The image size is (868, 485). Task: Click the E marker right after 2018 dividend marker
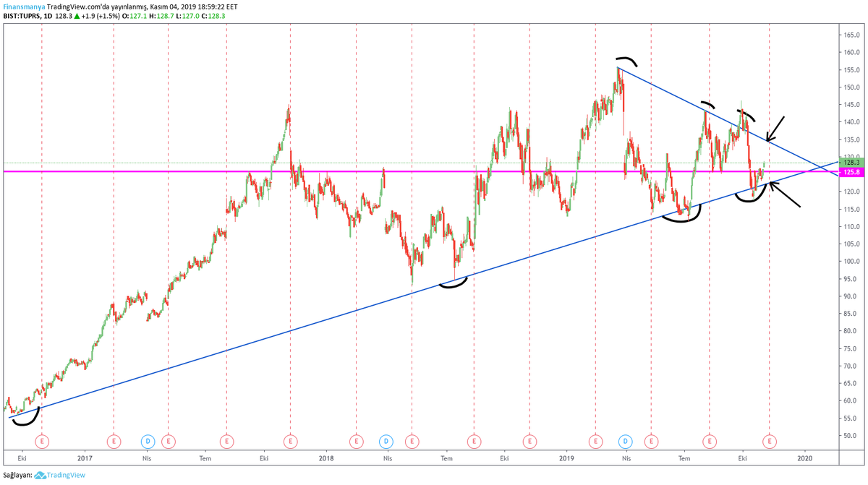point(412,440)
